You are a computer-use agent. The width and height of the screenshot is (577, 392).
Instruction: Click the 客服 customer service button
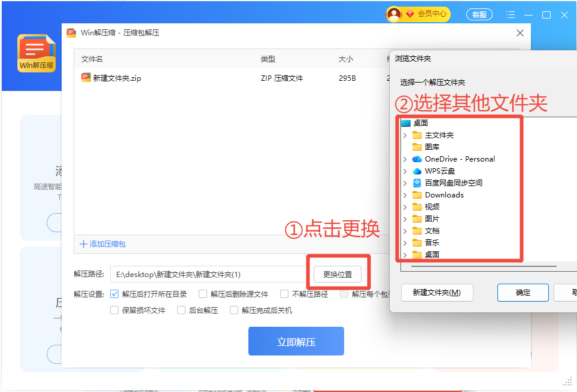pyautogui.click(x=479, y=14)
